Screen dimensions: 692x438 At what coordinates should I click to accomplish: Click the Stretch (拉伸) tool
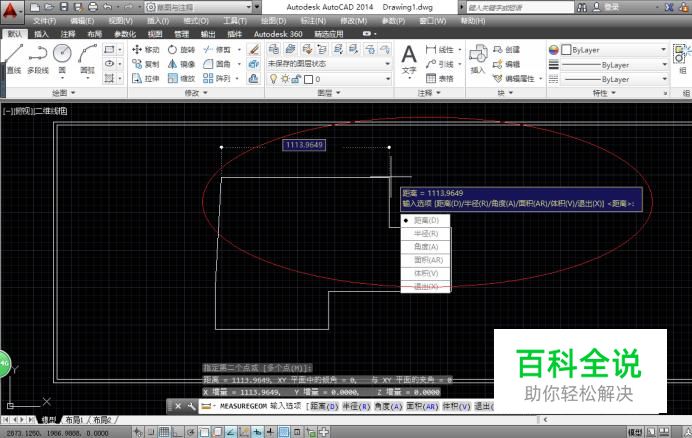pos(146,79)
